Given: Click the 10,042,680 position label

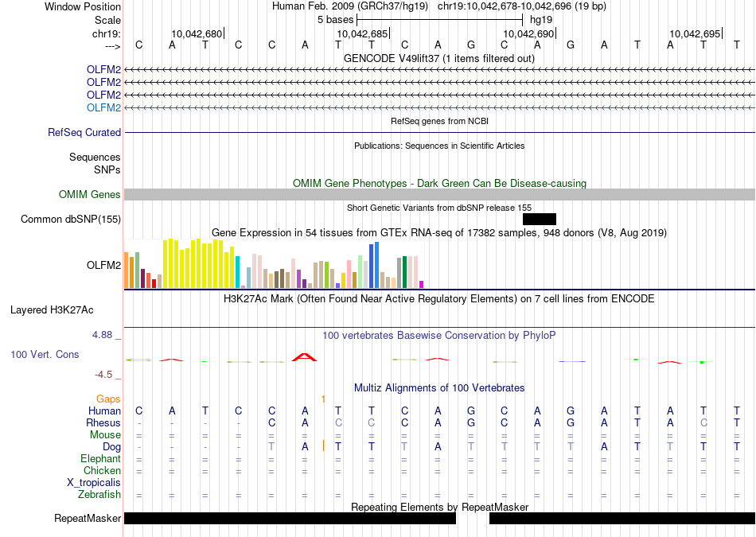Looking at the screenshot, I should pos(197,33).
